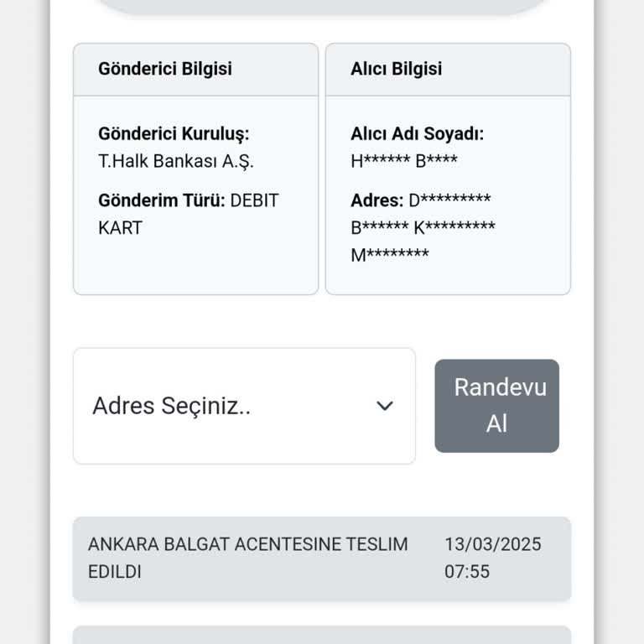This screenshot has width=644, height=644.
Task: Click the masked recipient name H****** B****
Action: click(x=403, y=161)
